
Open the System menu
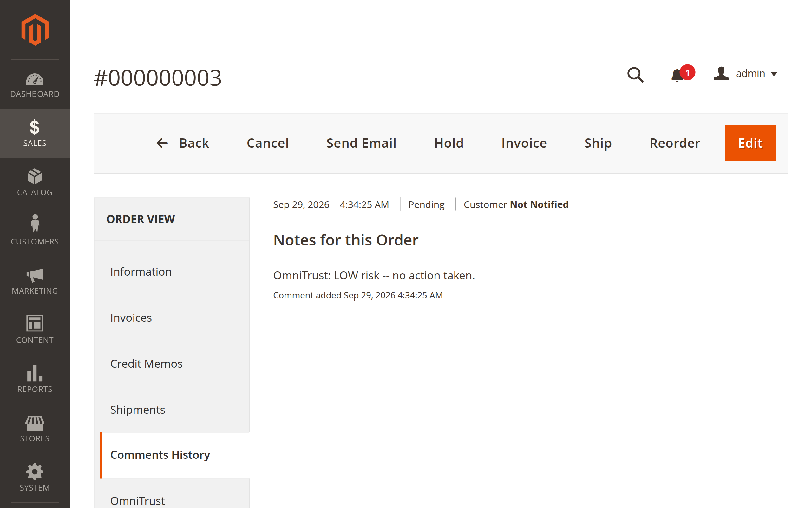coord(35,478)
